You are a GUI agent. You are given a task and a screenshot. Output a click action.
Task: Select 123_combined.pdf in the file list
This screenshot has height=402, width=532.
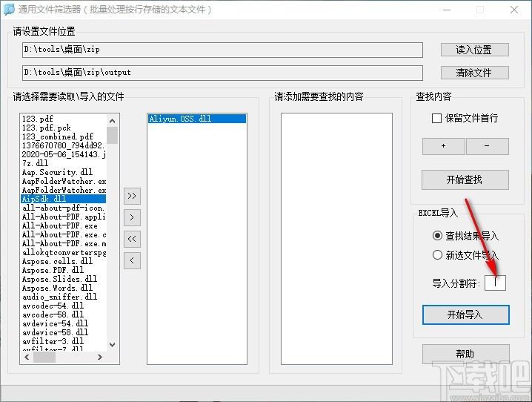(x=64, y=136)
